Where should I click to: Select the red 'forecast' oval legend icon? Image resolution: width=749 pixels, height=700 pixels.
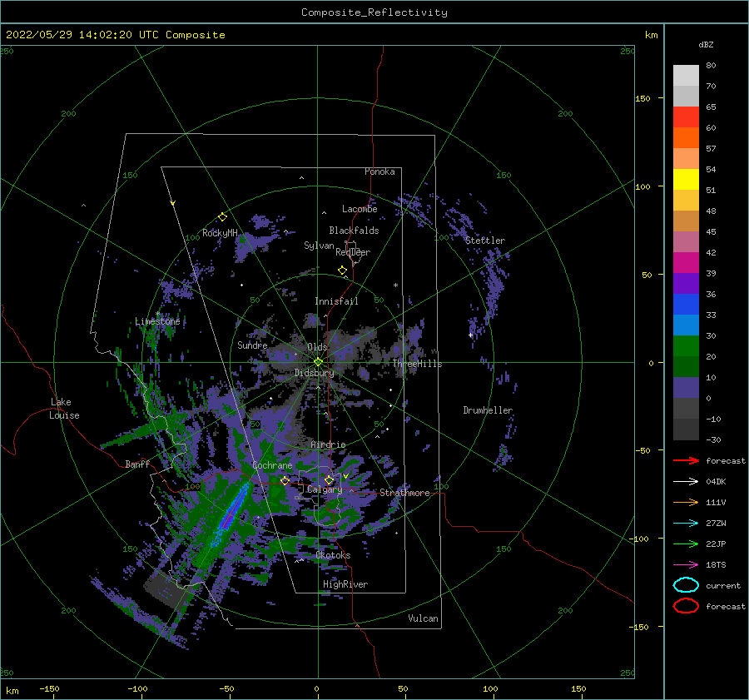[x=686, y=606]
